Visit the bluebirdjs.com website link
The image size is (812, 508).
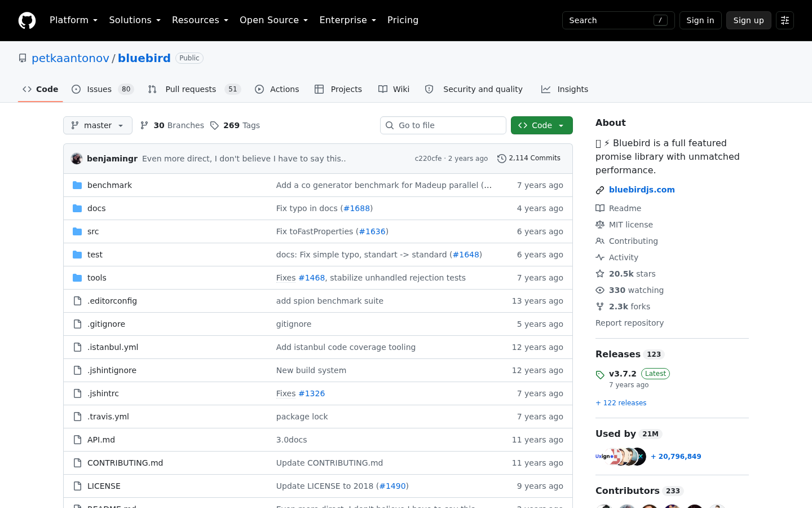click(x=642, y=190)
